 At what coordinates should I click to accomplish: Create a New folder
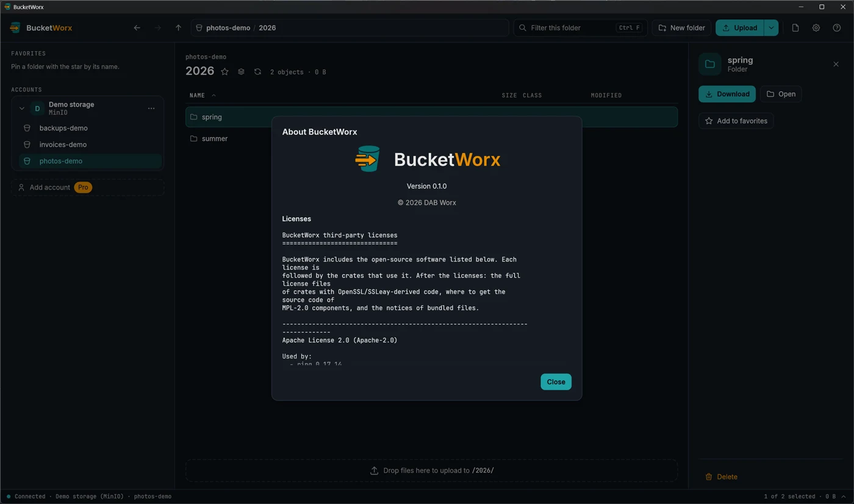point(681,28)
